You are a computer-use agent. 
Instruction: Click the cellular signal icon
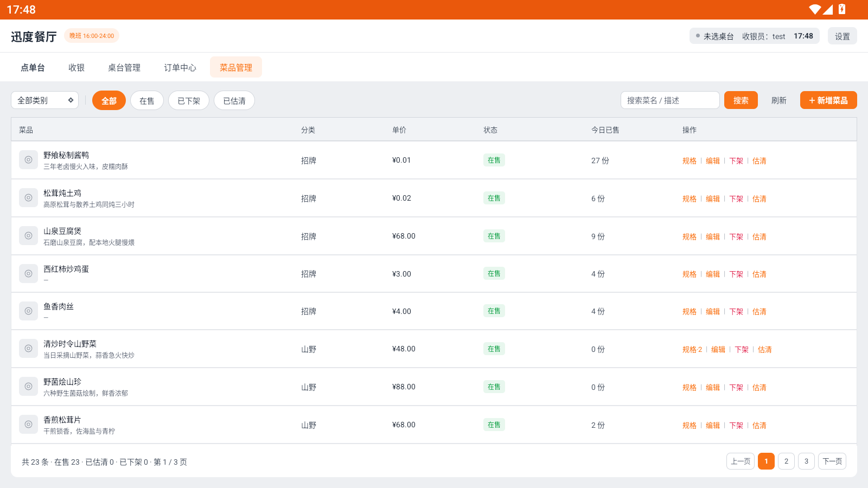(x=828, y=9)
